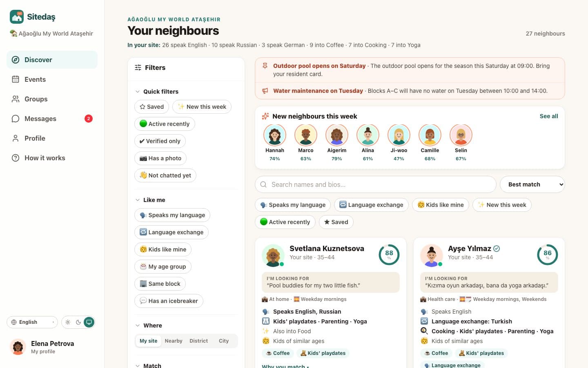Open Elena Petrova's profile avatar
Screen dimensions: 588x368
point(18,347)
